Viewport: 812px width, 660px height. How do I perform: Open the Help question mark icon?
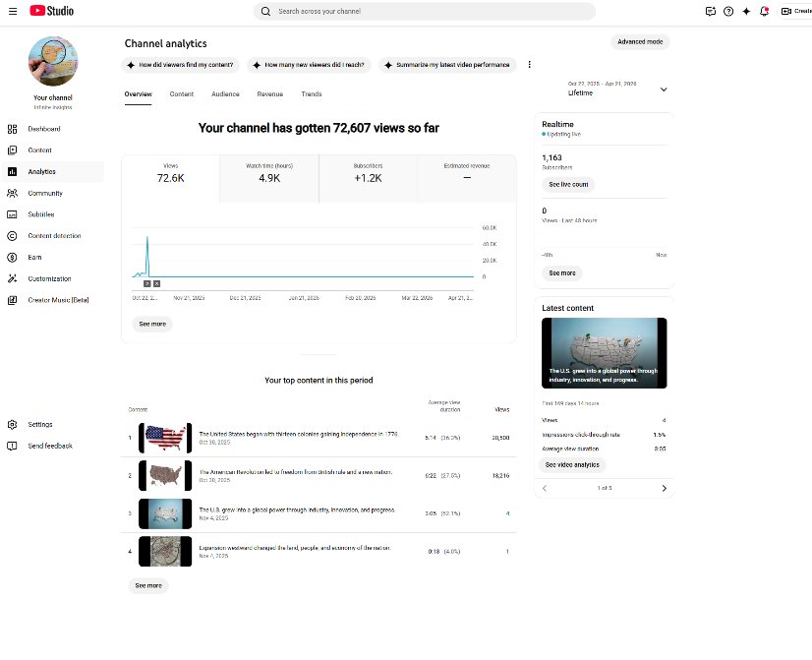[728, 11]
